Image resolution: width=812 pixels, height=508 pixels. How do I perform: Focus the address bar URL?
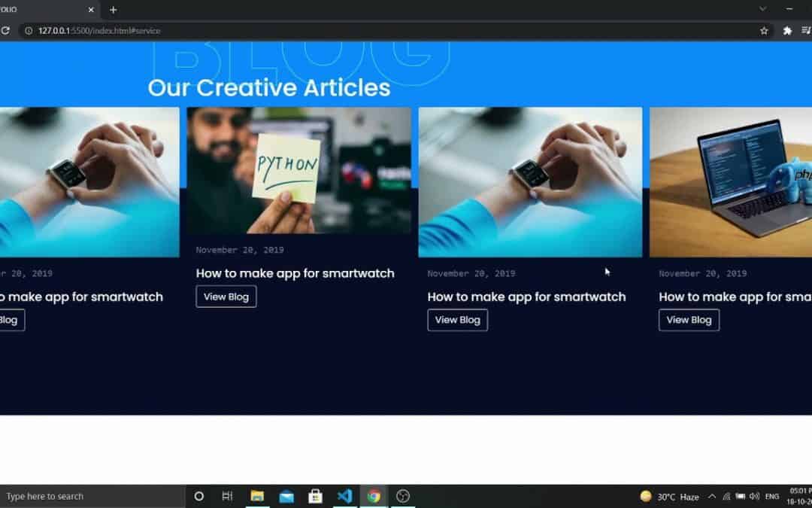[x=99, y=31]
